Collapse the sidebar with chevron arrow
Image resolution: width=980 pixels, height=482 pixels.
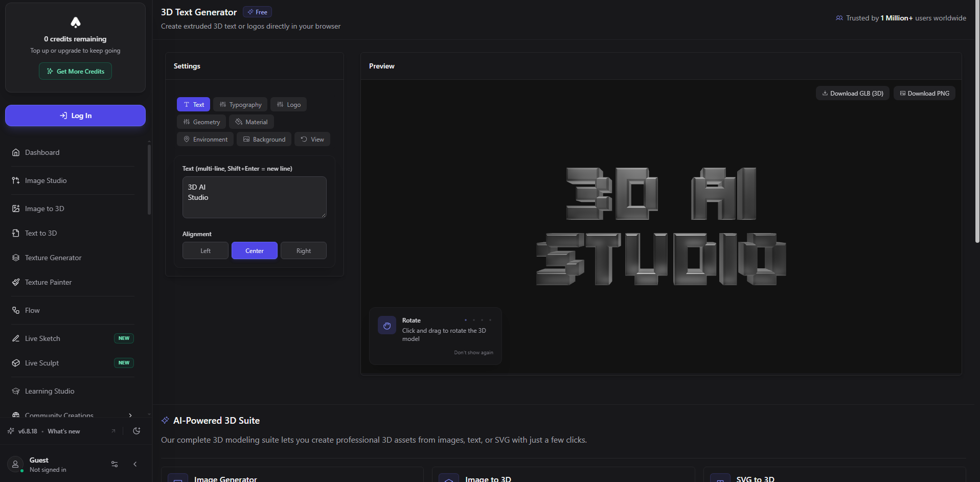point(135,464)
